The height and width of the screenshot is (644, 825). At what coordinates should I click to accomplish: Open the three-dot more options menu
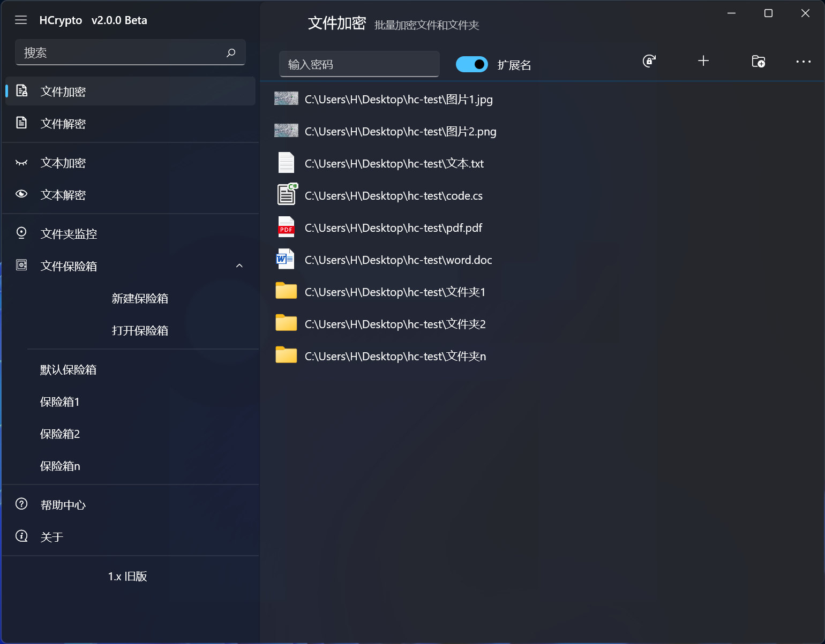[x=804, y=62]
